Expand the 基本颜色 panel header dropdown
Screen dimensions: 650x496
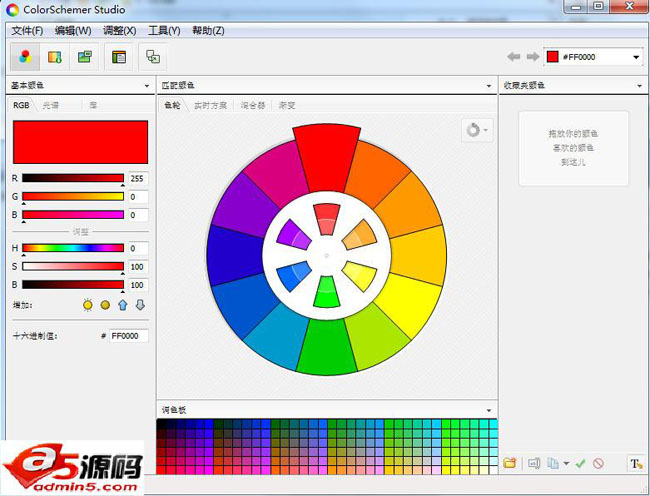pyautogui.click(x=147, y=86)
